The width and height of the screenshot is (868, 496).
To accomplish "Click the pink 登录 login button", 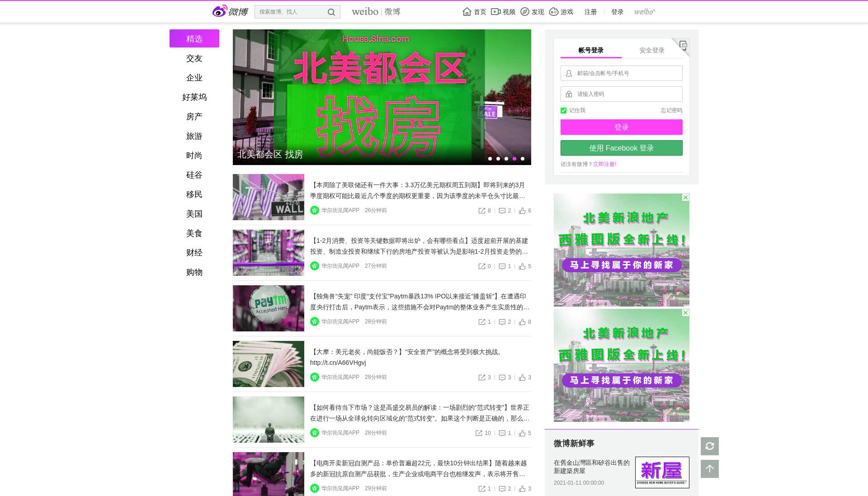I will 622,127.
